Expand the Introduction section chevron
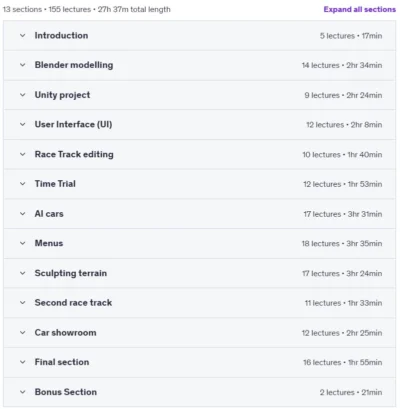 (x=22, y=35)
